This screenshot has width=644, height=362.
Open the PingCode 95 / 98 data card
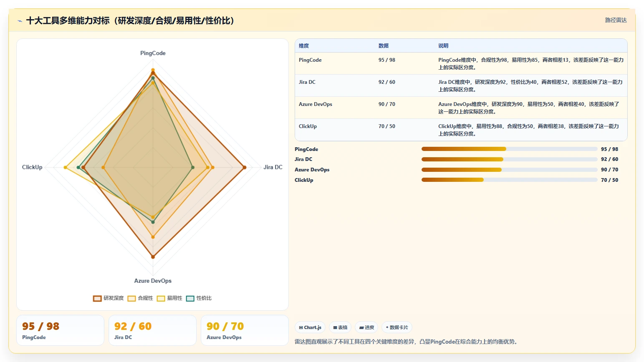point(60,330)
